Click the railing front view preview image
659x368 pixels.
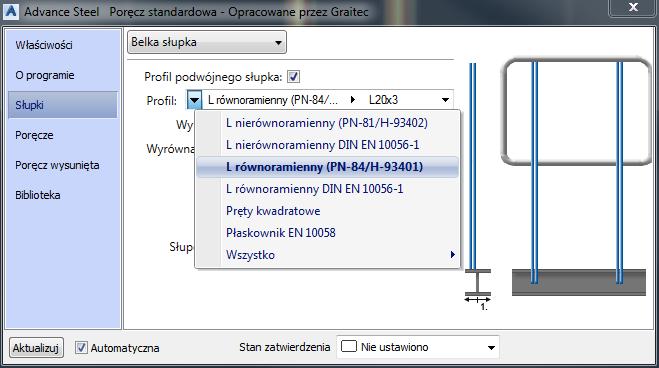[577, 176]
